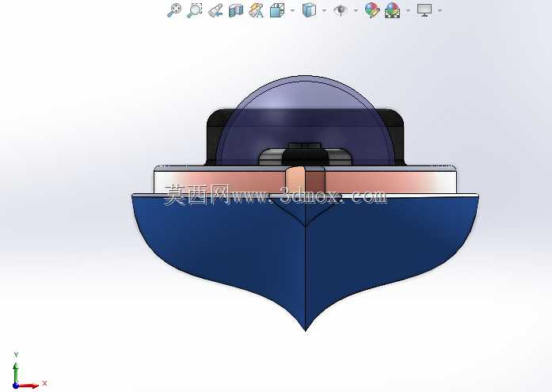Click the Previous View icon

click(215, 10)
